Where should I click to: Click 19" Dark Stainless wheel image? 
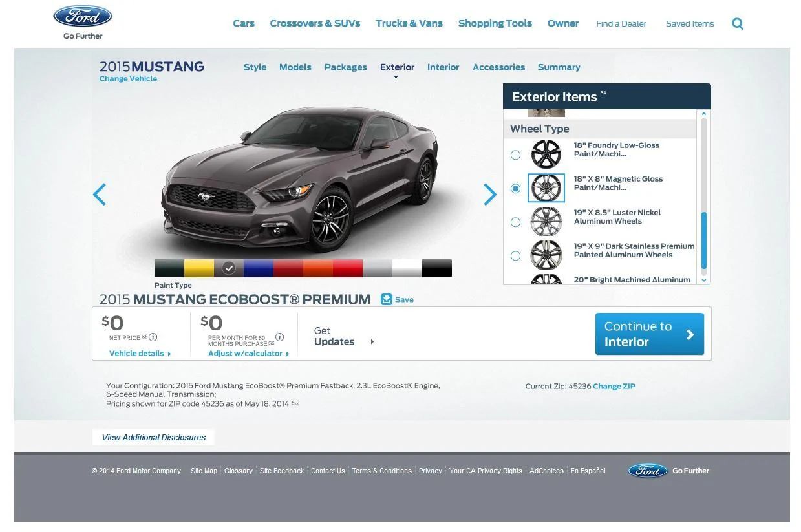coord(546,255)
